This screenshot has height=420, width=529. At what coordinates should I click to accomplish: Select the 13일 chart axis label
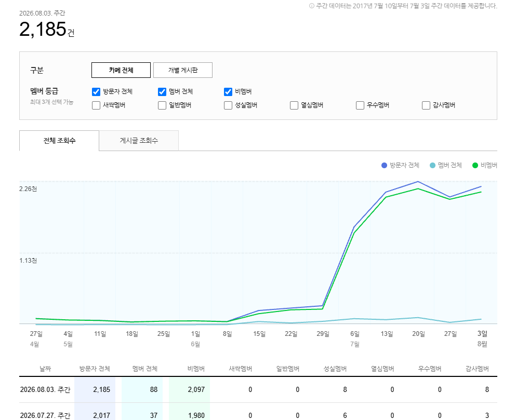coord(387,334)
